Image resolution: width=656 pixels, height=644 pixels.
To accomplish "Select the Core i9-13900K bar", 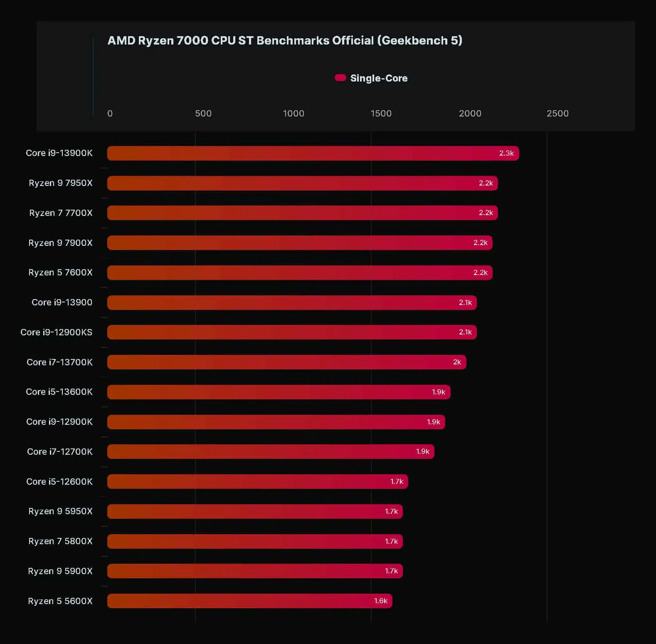I will (x=313, y=153).
